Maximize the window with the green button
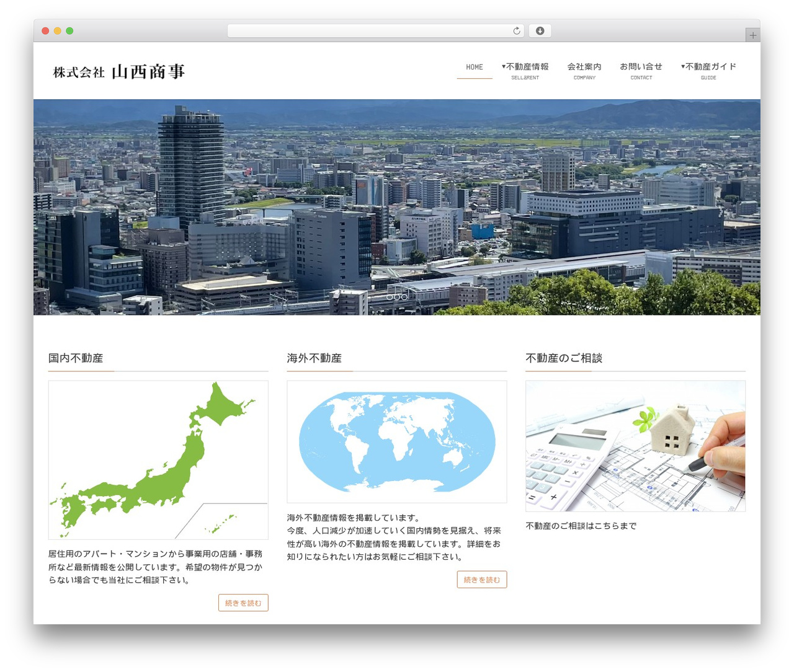 point(69,31)
